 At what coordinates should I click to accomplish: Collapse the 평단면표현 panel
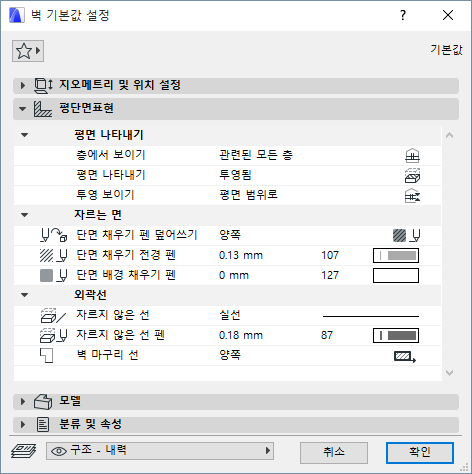23,109
